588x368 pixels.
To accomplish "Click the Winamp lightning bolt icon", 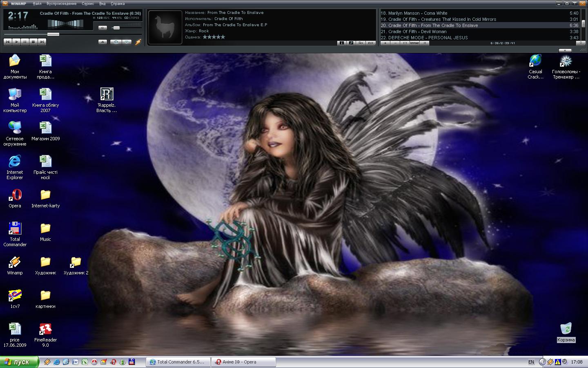I will 138,42.
